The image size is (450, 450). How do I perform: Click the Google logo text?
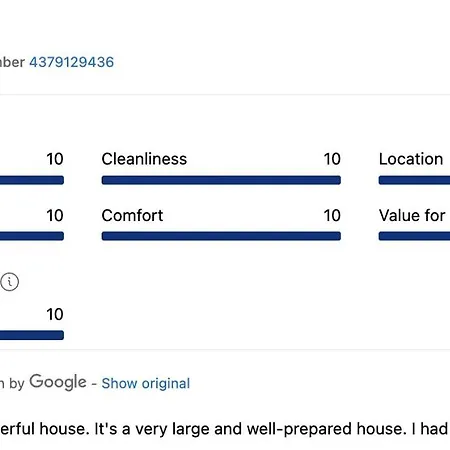pyautogui.click(x=58, y=382)
